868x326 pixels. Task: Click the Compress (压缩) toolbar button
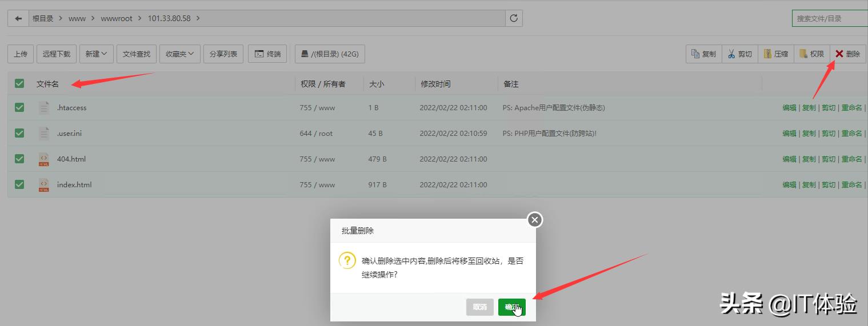775,54
